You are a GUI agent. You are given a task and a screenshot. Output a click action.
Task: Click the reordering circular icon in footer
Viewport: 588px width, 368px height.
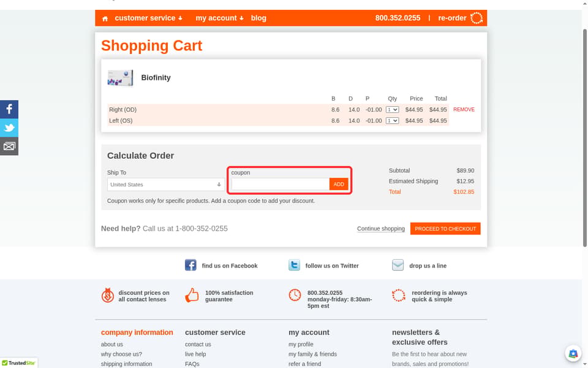click(x=399, y=295)
